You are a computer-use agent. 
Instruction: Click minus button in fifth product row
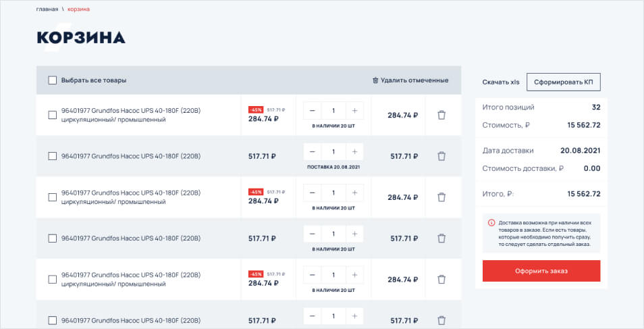[313, 275]
